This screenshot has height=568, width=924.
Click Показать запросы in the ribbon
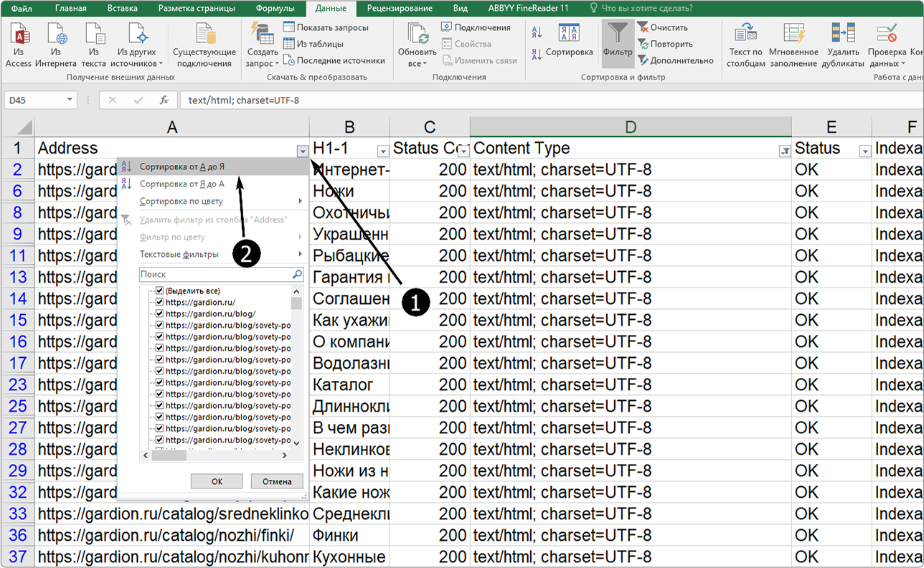pyautogui.click(x=326, y=27)
